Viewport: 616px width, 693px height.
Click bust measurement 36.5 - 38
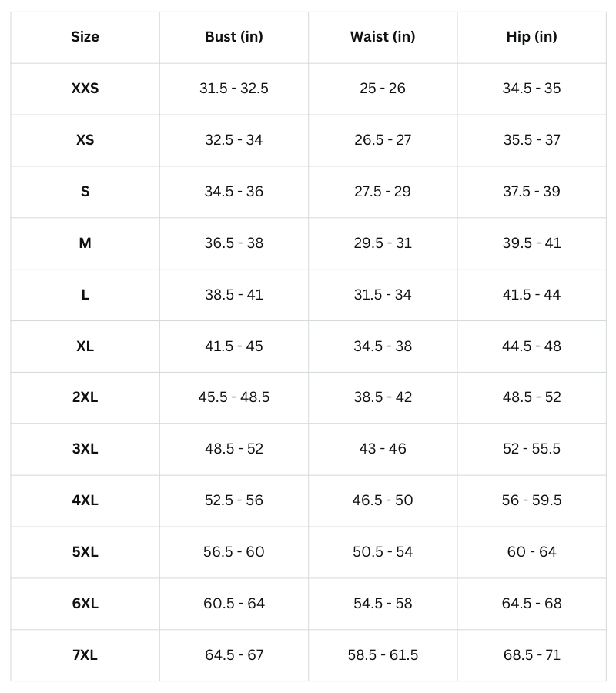pos(234,243)
